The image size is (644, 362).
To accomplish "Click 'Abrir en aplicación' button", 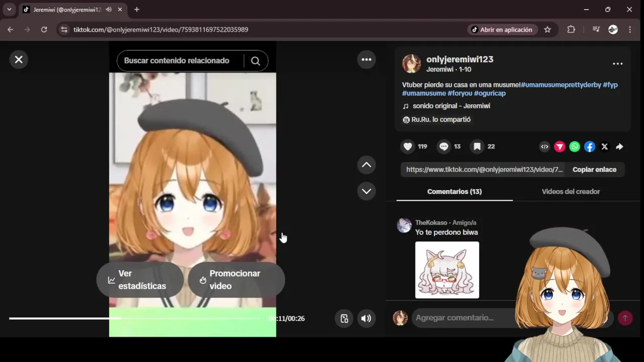I will (x=502, y=30).
